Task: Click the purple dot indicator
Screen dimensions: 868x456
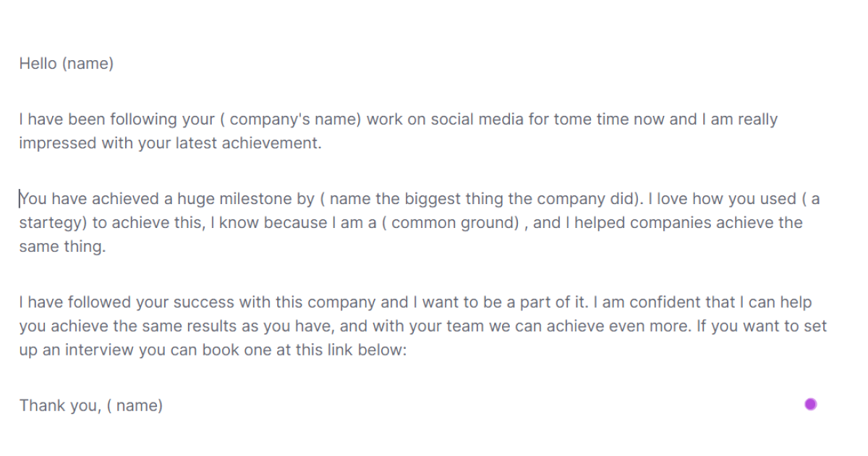Action: point(810,404)
